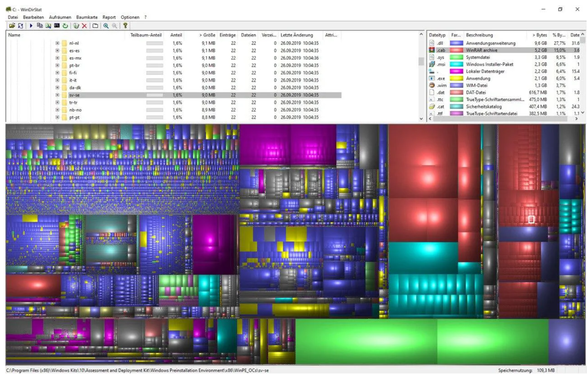Open command prompt here icon

click(57, 26)
